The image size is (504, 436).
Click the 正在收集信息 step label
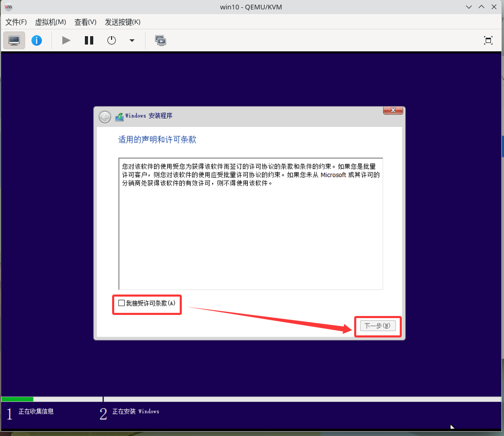[x=36, y=411]
